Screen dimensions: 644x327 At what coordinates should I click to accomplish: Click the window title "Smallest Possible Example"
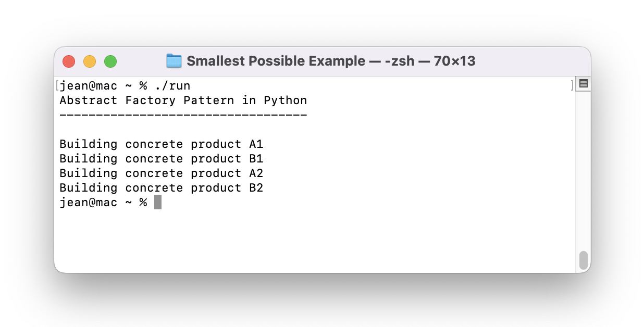(x=276, y=61)
